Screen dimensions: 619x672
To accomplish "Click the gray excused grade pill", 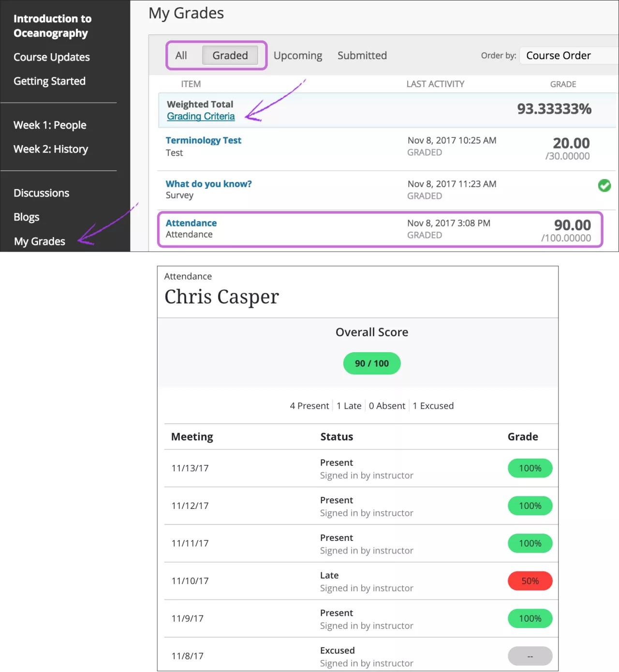I will coord(530,656).
